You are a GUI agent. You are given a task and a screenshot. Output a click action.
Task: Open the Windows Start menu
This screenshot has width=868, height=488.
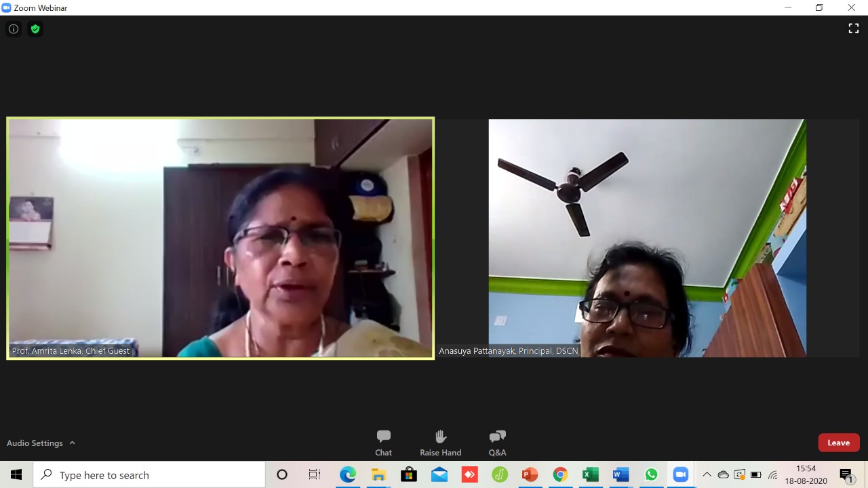[16, 475]
